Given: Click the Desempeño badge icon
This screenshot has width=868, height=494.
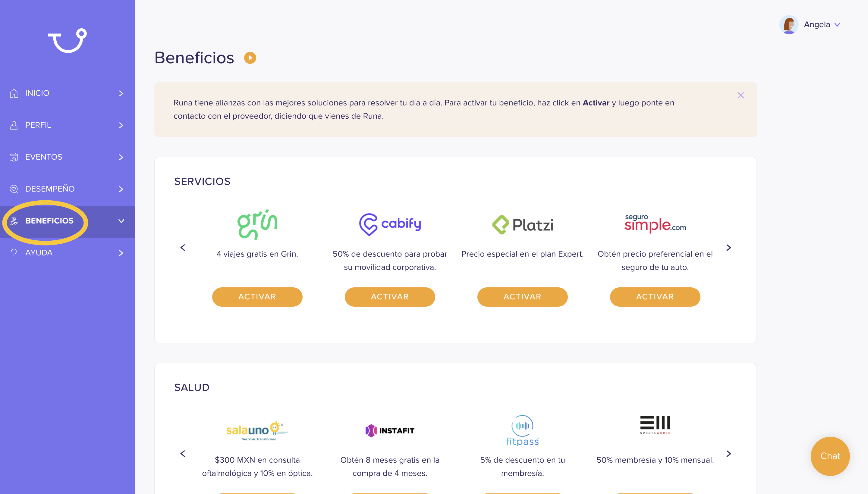Looking at the screenshot, I should coord(14,189).
